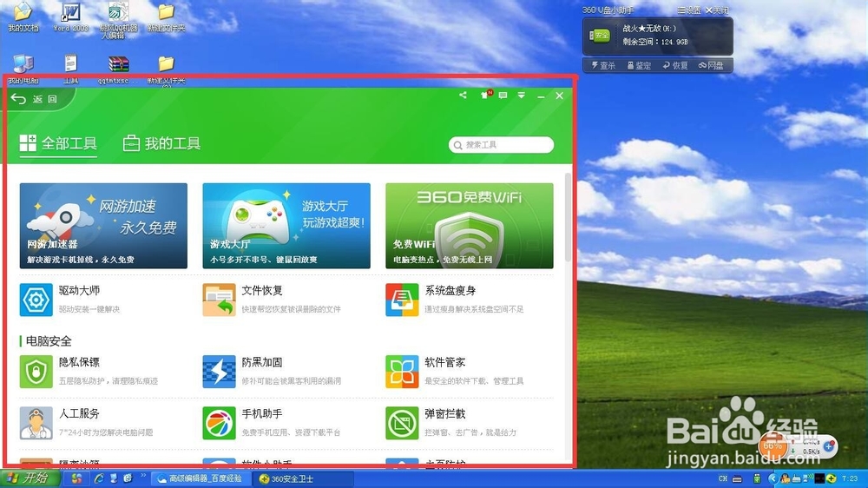Open the 晨风QQ机器人编辑 desktop icon
The image size is (868, 488).
click(x=118, y=21)
